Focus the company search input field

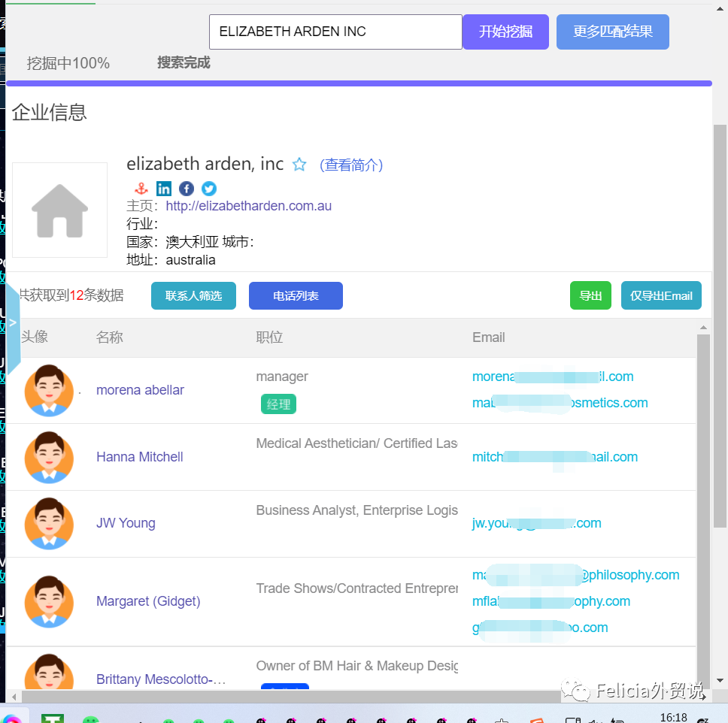pyautogui.click(x=335, y=32)
